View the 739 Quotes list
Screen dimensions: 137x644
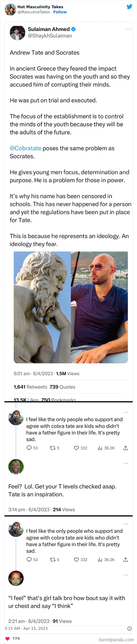click(x=62, y=387)
